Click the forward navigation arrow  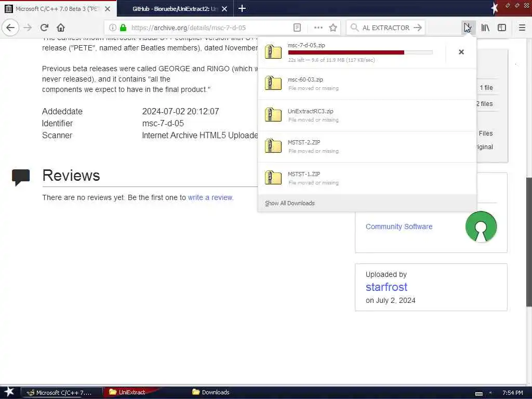[28, 28]
